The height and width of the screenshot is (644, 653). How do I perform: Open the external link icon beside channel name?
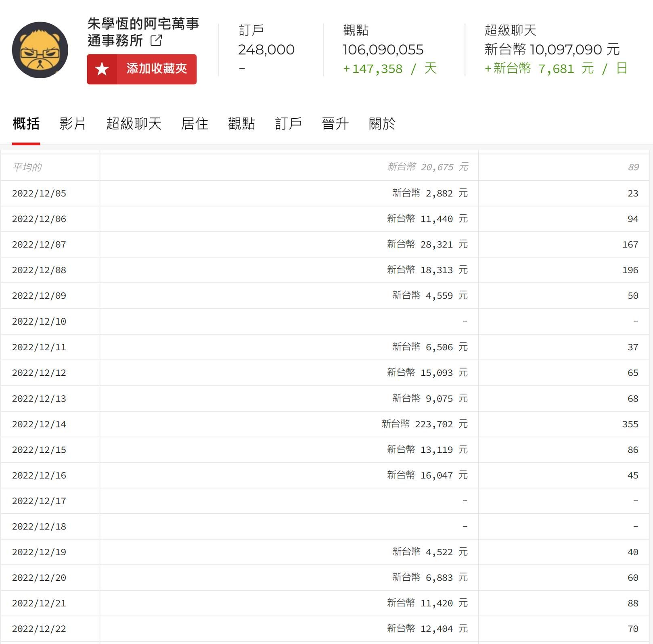156,40
